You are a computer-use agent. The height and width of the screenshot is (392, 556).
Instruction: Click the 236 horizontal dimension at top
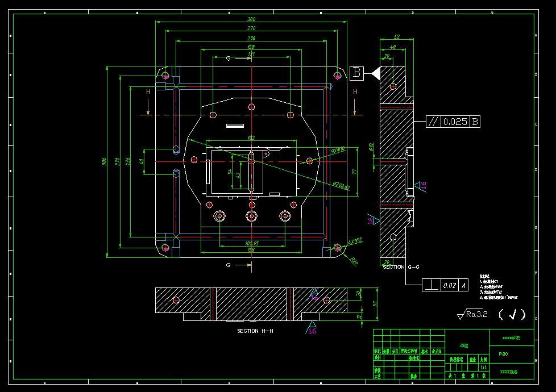[251, 38]
